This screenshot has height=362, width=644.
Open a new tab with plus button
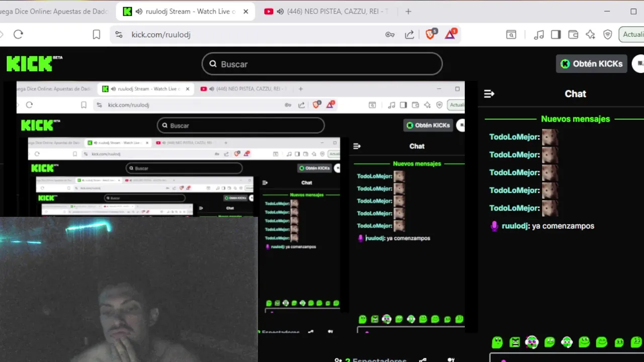tap(408, 11)
